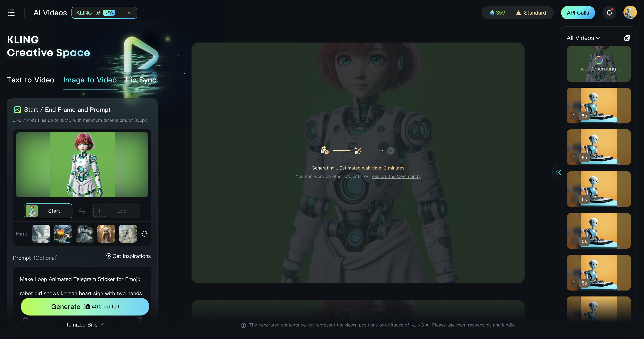The image size is (644, 339).
Task: Click the notification bell icon
Action: [609, 12]
